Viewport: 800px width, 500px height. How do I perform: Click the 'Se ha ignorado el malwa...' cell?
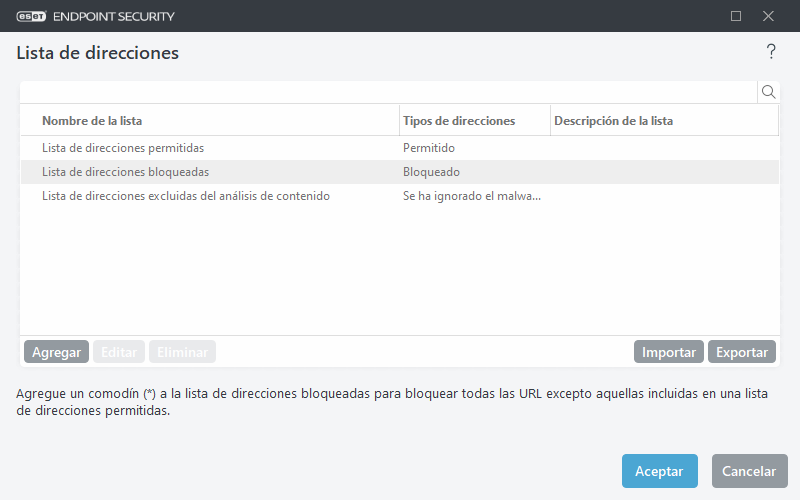pyautogui.click(x=471, y=196)
